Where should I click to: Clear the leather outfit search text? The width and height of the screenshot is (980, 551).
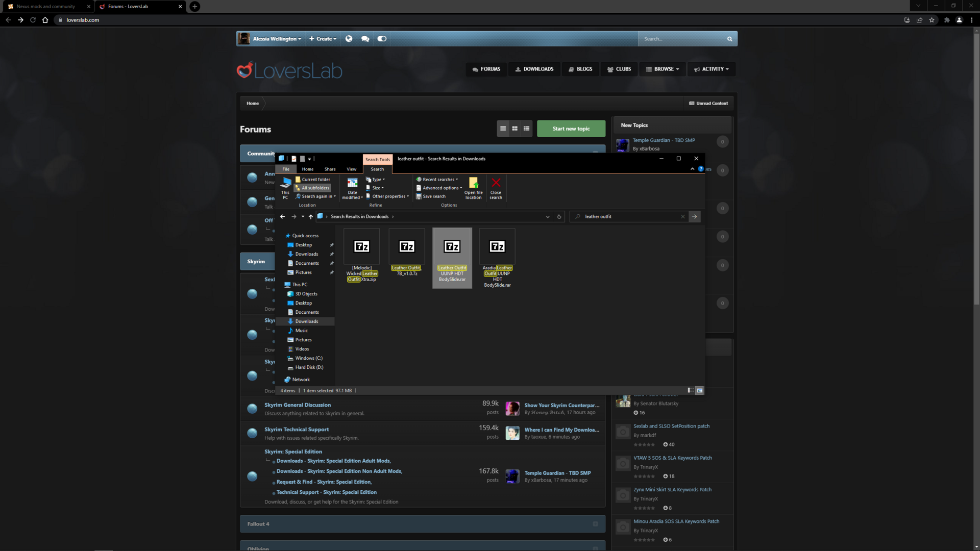(x=682, y=217)
